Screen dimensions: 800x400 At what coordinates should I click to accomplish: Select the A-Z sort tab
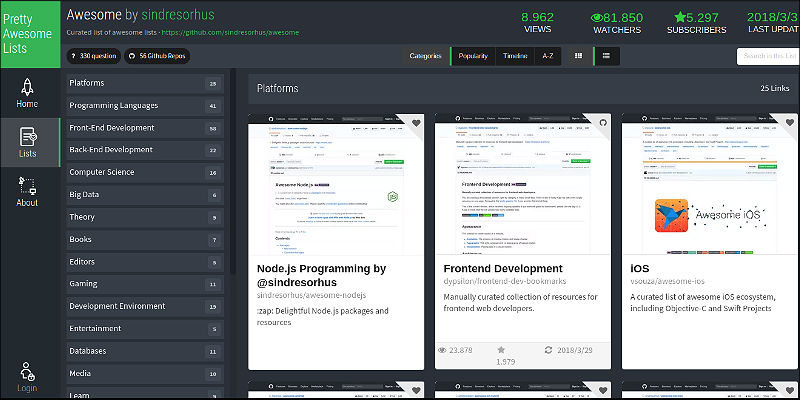click(x=547, y=56)
